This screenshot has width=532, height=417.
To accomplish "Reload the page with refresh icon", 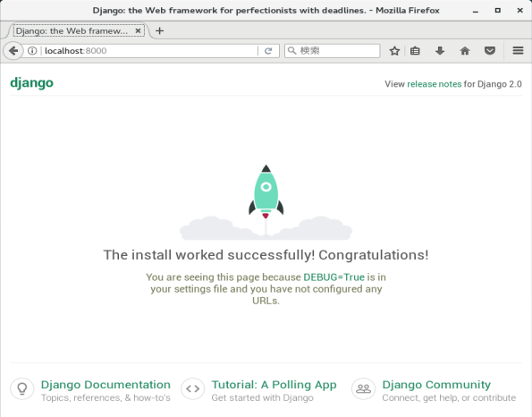I will [x=268, y=51].
